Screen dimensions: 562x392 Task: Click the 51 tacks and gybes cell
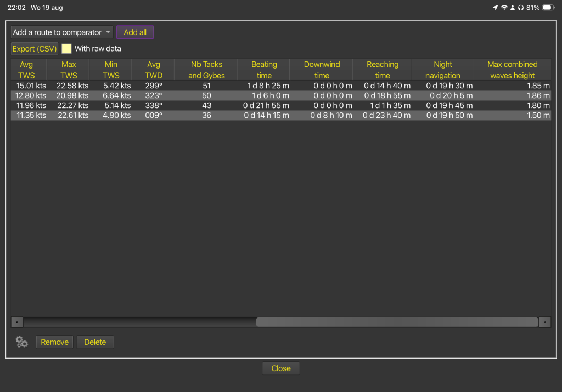pyautogui.click(x=206, y=86)
